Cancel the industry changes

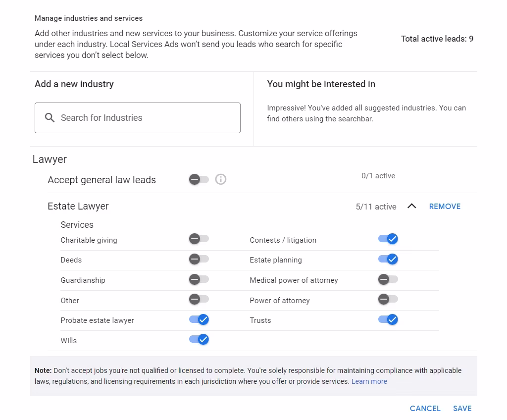[x=425, y=409]
